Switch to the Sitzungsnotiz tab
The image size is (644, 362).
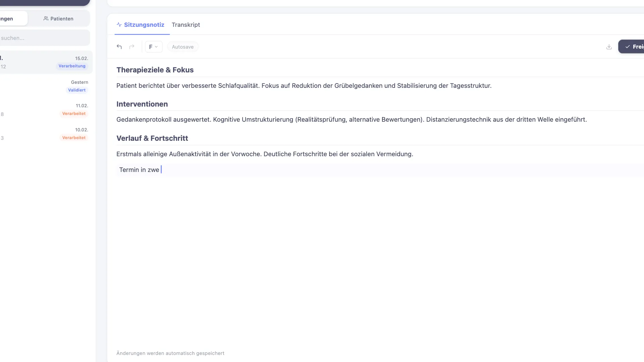pyautogui.click(x=142, y=24)
